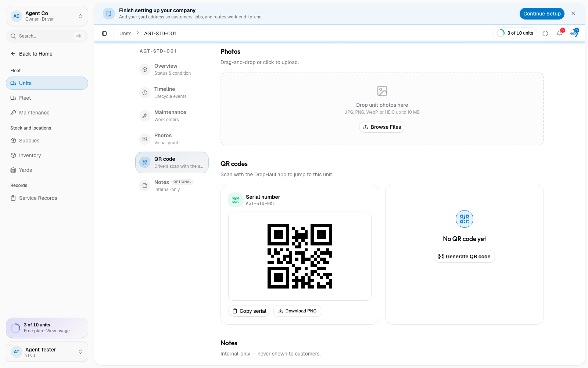Click the Notes section document icon
588x368 pixels.
tap(145, 185)
